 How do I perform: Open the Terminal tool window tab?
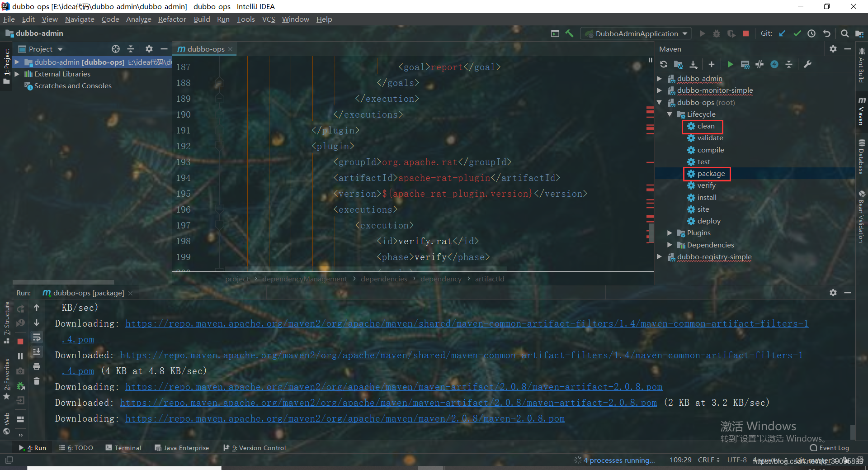click(x=123, y=448)
